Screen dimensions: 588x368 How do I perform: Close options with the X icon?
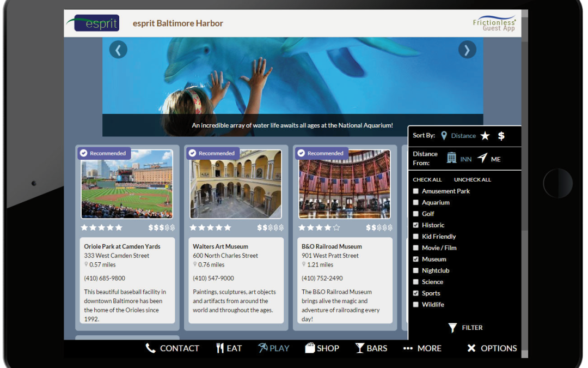point(471,348)
